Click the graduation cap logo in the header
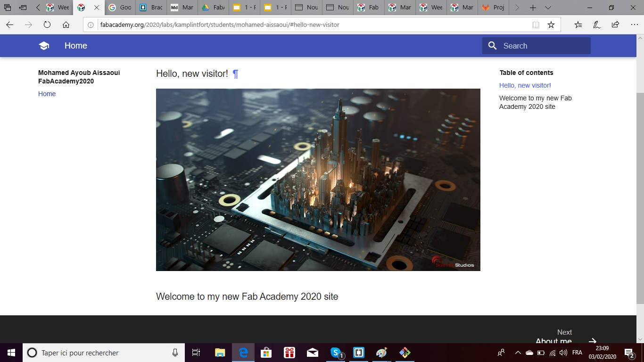This screenshot has width=644, height=362. point(44,46)
